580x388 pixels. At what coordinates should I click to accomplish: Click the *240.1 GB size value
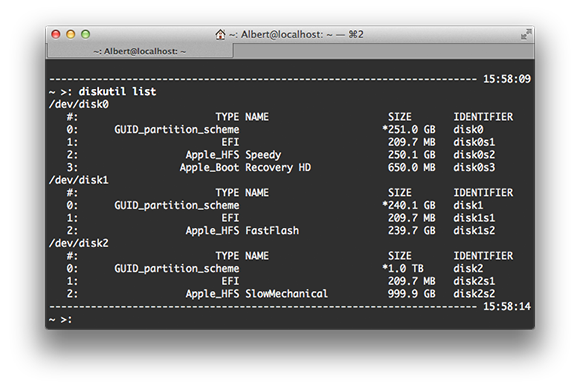(x=409, y=205)
